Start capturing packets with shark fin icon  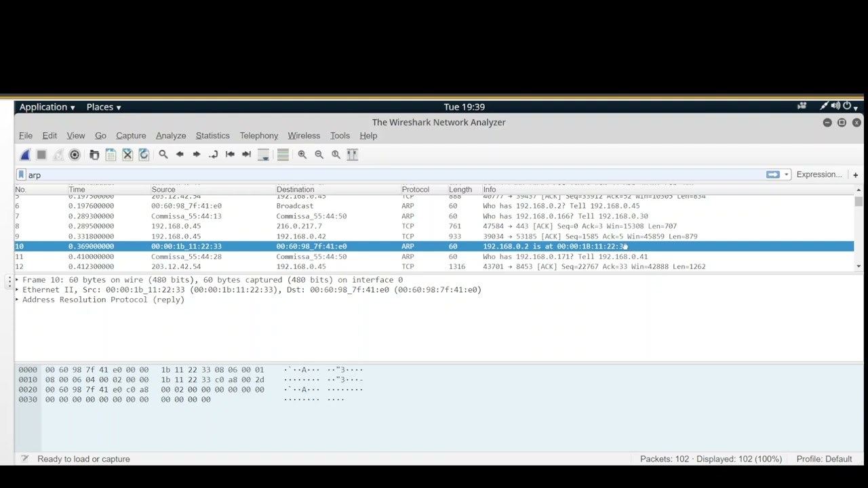pyautogui.click(x=25, y=155)
